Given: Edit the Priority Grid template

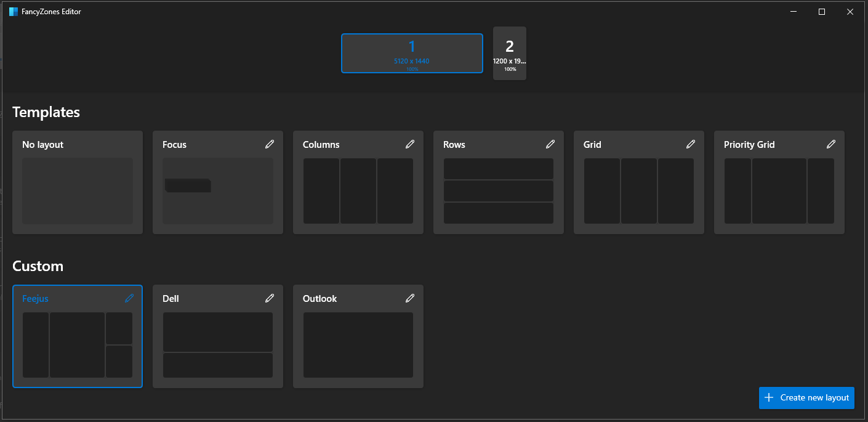Looking at the screenshot, I should 831,144.
